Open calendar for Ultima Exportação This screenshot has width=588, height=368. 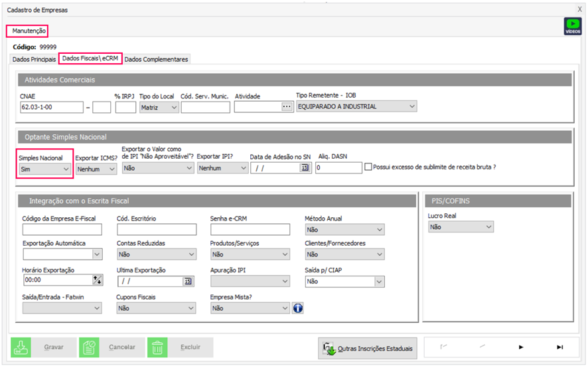click(x=188, y=282)
